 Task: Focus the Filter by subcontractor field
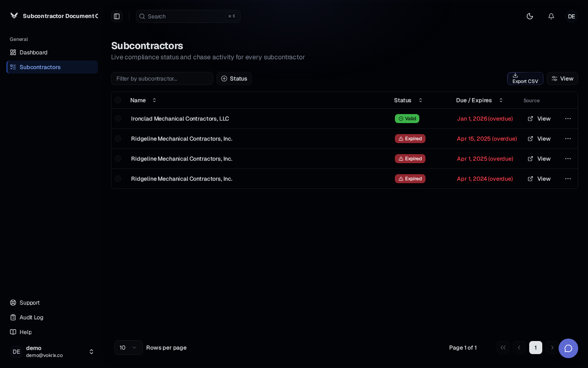click(x=162, y=79)
